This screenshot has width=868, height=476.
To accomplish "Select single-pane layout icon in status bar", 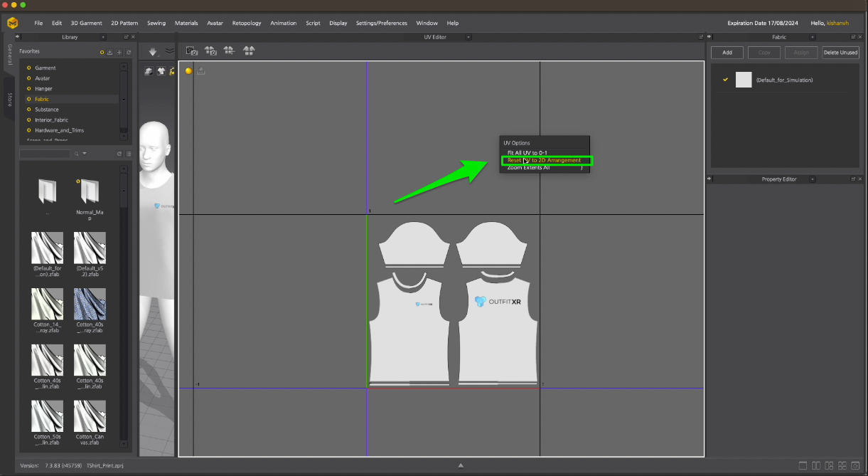I will pyautogui.click(x=803, y=466).
